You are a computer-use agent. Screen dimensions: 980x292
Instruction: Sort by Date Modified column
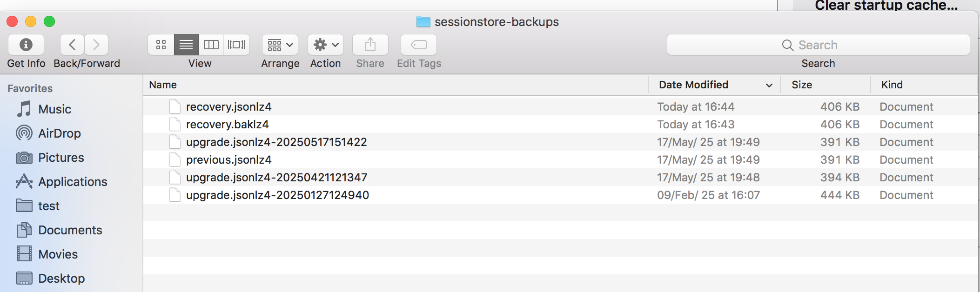pyautogui.click(x=693, y=85)
